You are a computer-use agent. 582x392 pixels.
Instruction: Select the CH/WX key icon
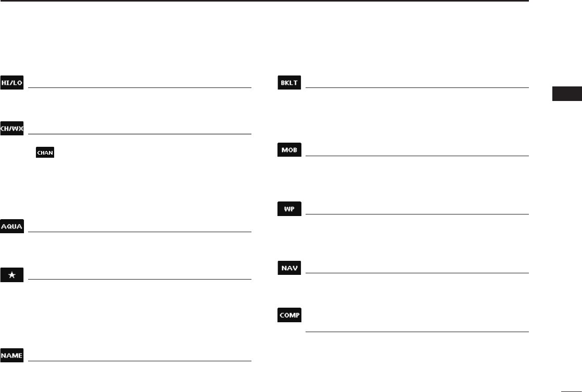click(12, 129)
